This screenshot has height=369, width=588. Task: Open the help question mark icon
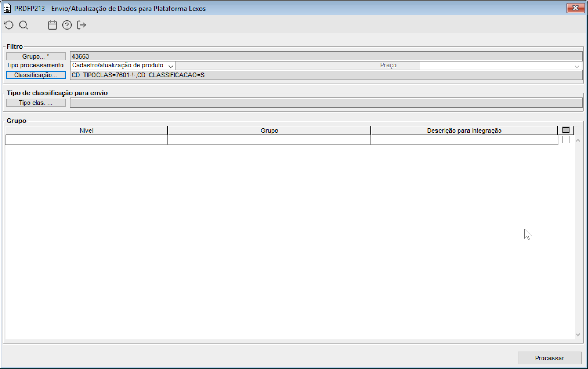click(x=67, y=25)
